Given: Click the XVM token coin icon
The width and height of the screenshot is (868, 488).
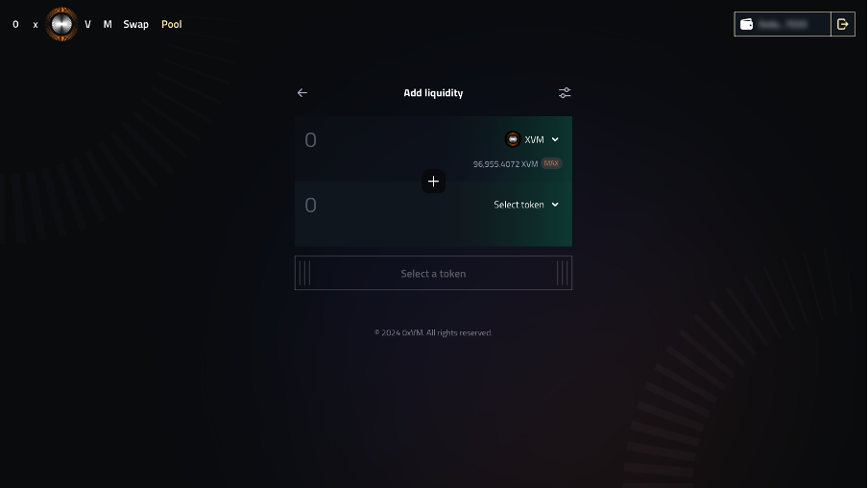Looking at the screenshot, I should (x=513, y=139).
